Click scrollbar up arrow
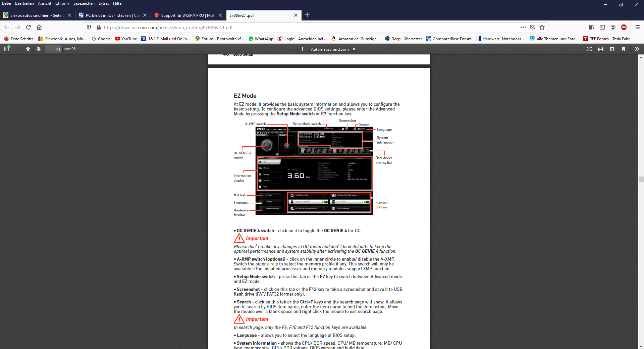Image resolution: width=644 pixels, height=349 pixels. coord(641,57)
